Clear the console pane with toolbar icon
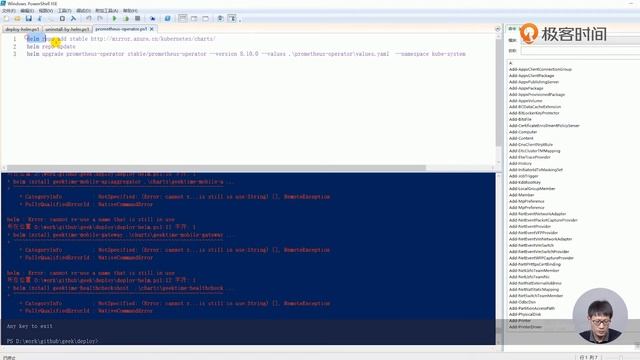 [x=73, y=18]
